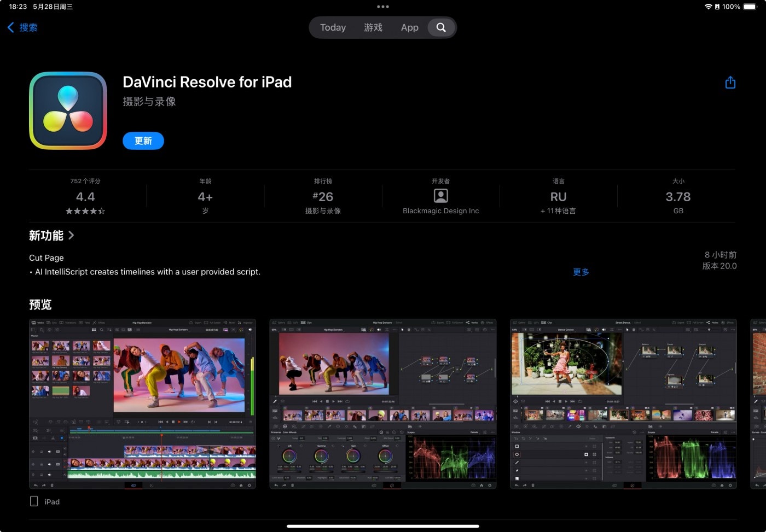This screenshot has height=532, width=766.
Task: Open the second preview with color wheels
Action: tap(383, 404)
